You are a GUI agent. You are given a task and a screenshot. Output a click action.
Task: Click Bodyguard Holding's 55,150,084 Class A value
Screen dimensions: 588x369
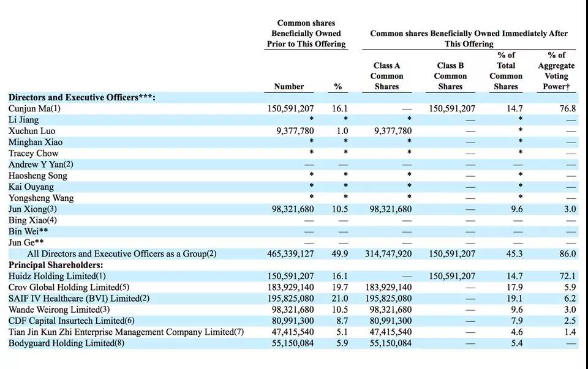point(391,343)
